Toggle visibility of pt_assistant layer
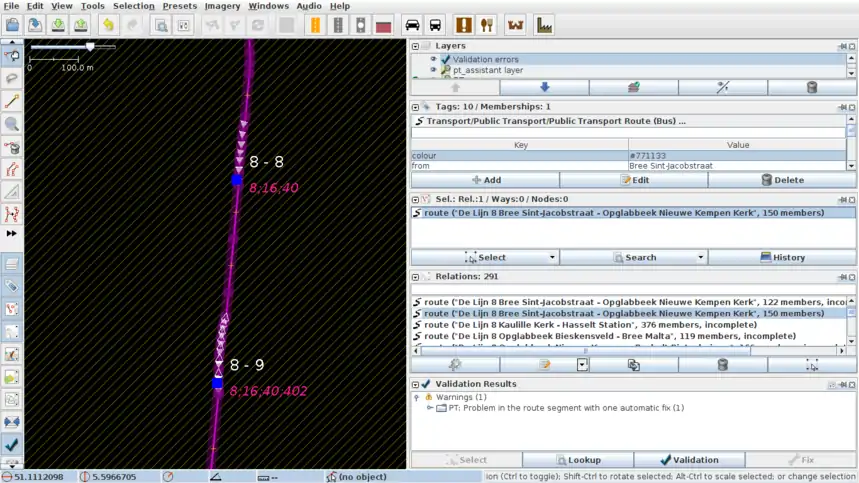 (x=433, y=70)
